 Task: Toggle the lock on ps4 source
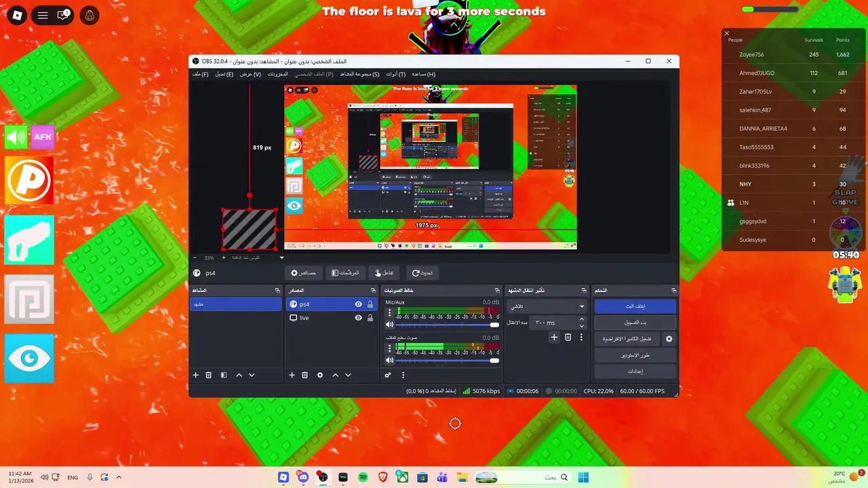pos(370,304)
